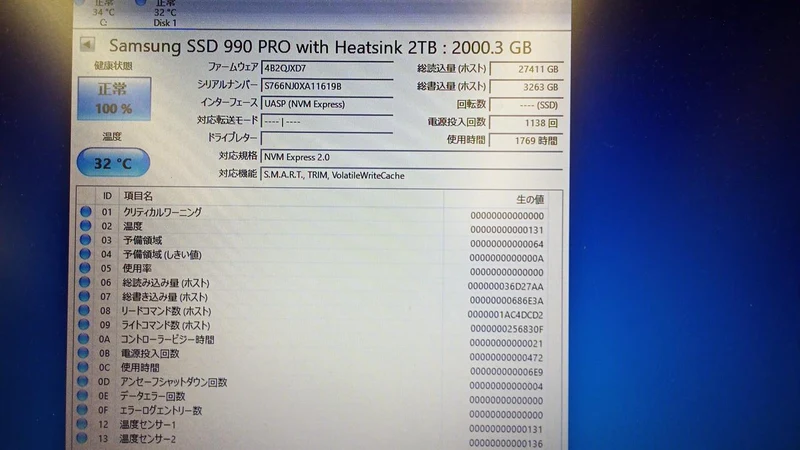Select the 予備領域 (しきい値) row text
Viewport: 800px width, 450px height.
(x=162, y=254)
